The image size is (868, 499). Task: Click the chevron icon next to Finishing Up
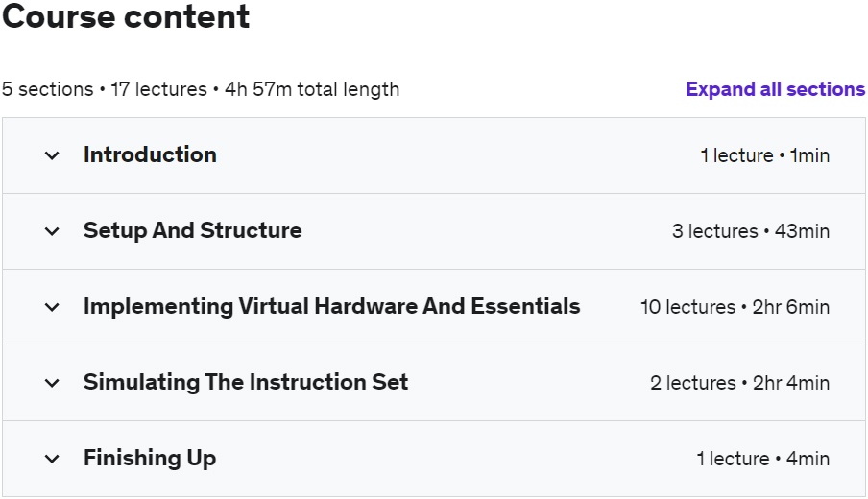point(52,459)
